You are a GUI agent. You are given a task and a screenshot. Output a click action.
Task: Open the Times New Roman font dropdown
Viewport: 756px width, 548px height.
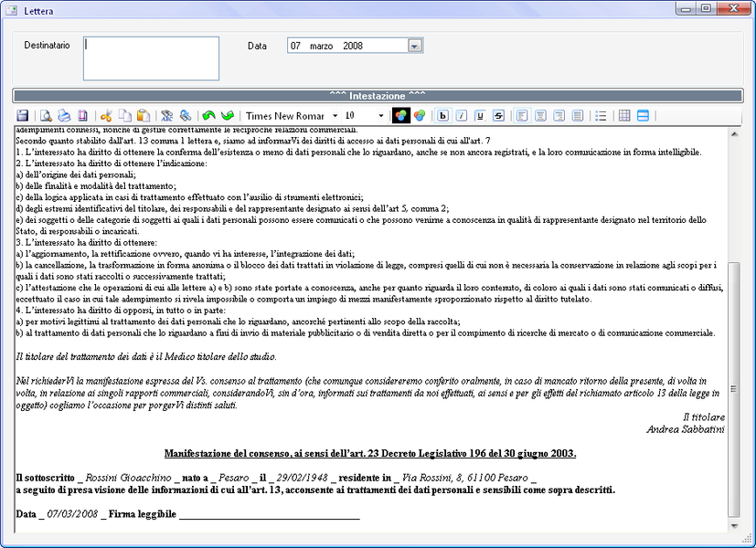pos(335,116)
